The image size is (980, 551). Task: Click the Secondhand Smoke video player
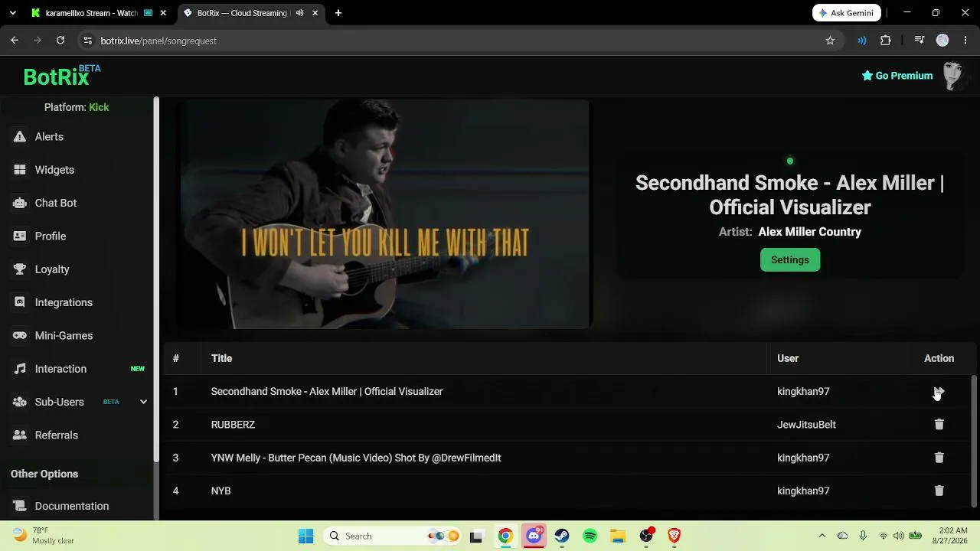(384, 214)
